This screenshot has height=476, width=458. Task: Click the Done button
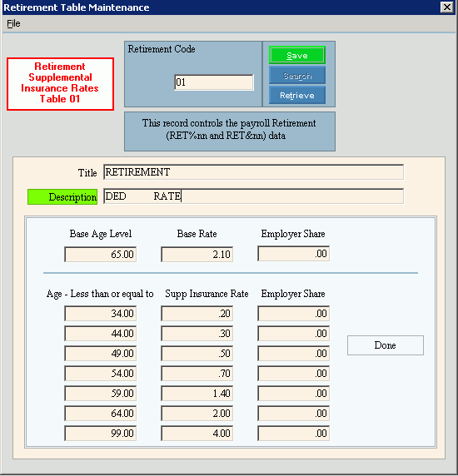[x=385, y=345]
